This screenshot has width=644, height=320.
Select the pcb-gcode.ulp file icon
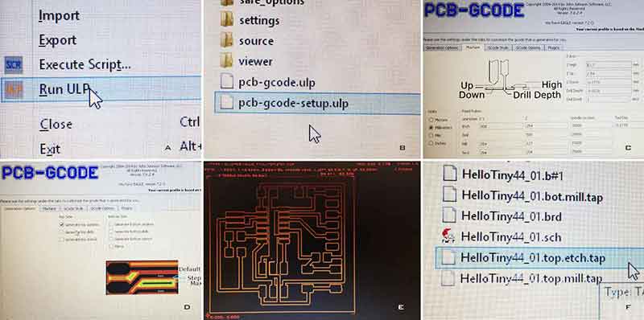click(x=227, y=82)
